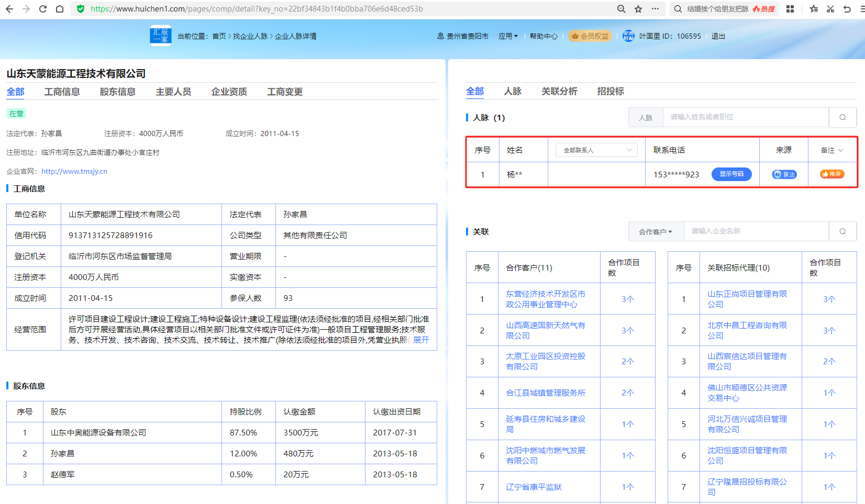Open 东营经济技术开发区市政公用事业管理中心 client link
The height and width of the screenshot is (504, 865).
tap(546, 299)
